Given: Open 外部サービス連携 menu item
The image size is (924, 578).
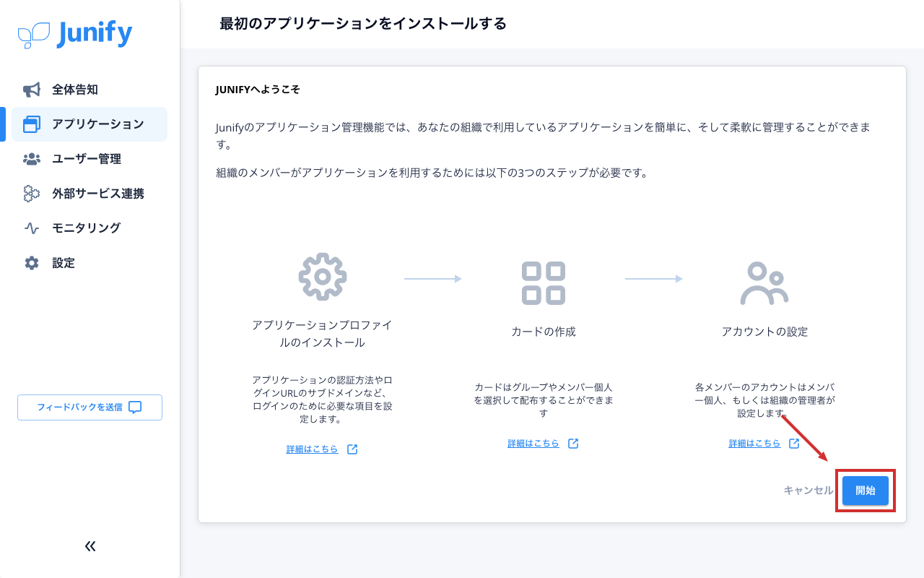Looking at the screenshot, I should [90, 194].
